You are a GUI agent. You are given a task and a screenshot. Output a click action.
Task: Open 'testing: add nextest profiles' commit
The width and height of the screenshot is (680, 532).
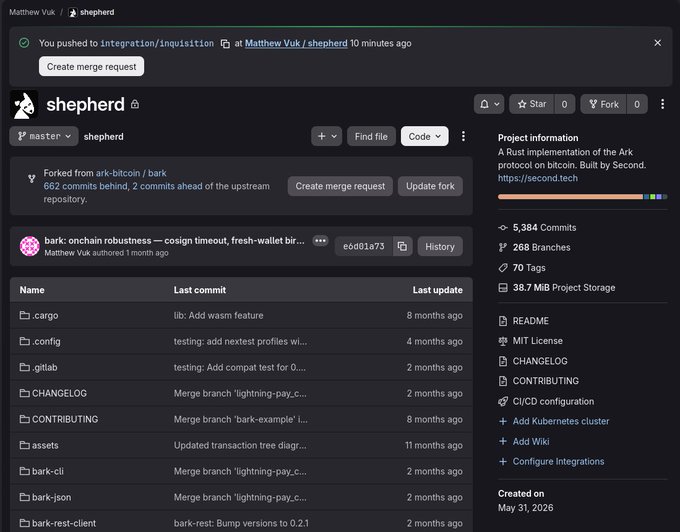coord(240,341)
